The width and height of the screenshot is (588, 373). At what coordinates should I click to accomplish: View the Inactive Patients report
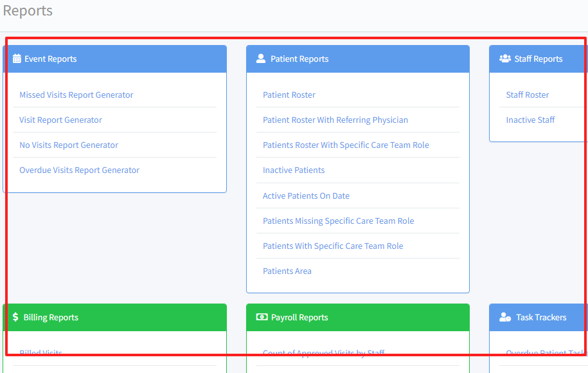(x=294, y=170)
